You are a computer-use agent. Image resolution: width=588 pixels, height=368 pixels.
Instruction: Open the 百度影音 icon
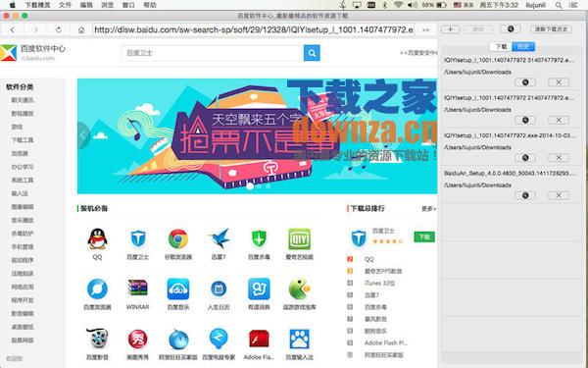click(97, 339)
